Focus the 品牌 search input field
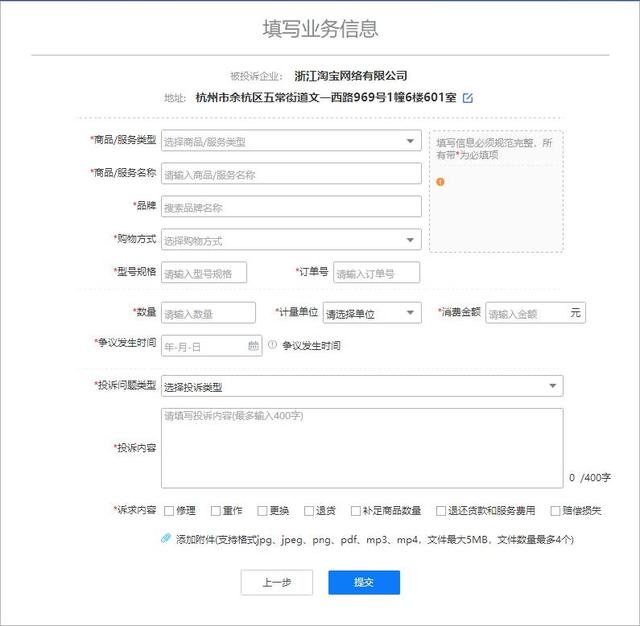The height and width of the screenshot is (626, 640). pos(291,206)
